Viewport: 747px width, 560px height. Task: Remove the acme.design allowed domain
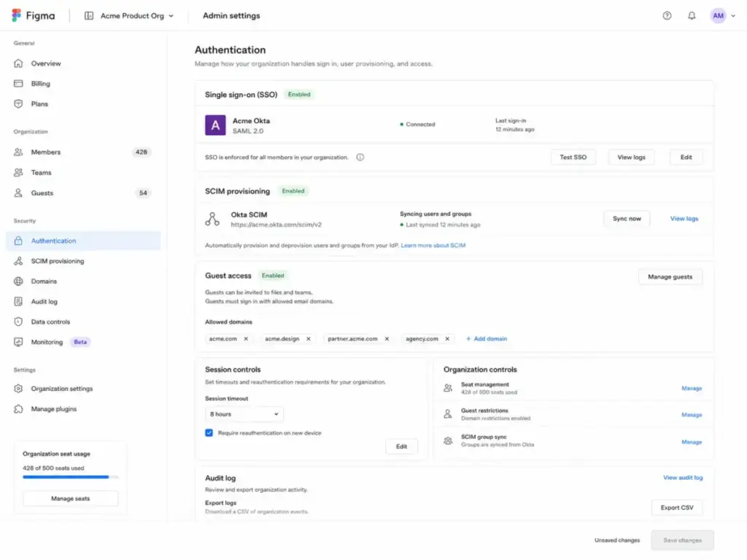click(309, 338)
